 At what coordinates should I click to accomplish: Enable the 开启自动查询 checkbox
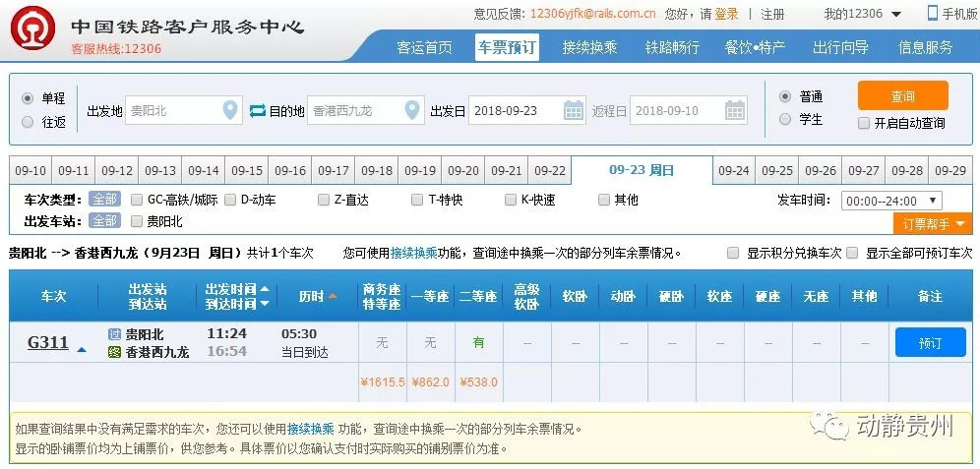[x=864, y=123]
